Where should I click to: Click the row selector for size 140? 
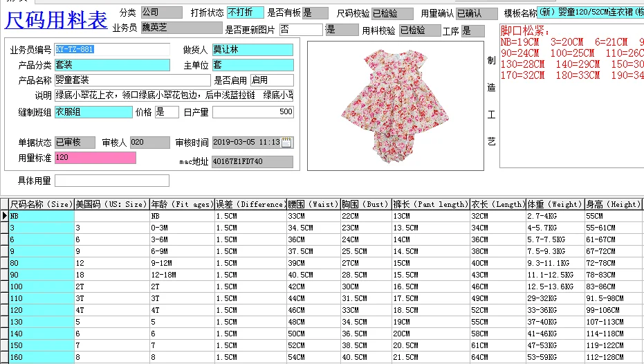point(5,334)
